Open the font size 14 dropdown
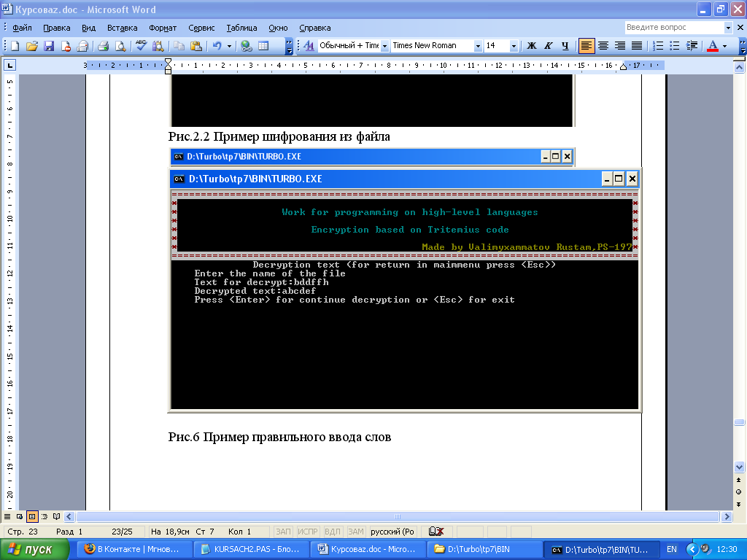 tap(514, 46)
